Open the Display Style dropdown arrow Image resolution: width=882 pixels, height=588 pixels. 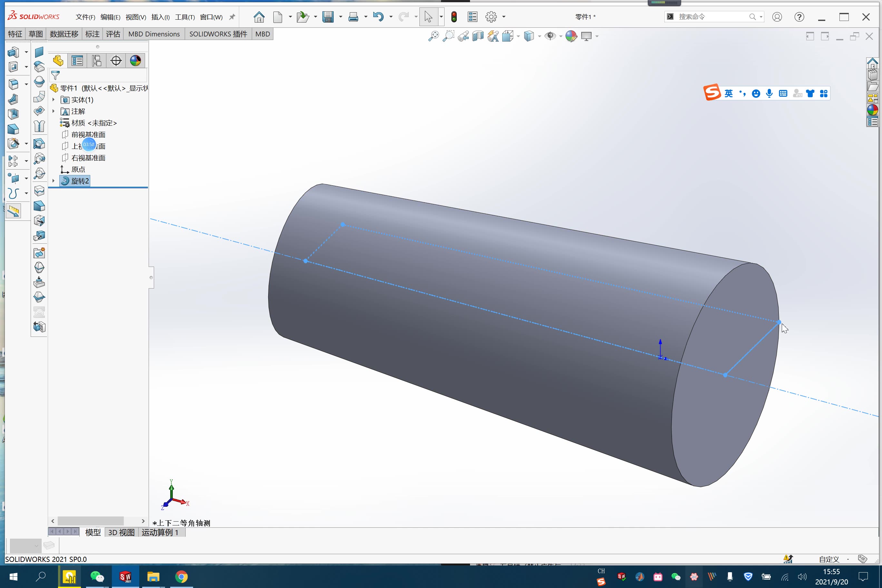click(539, 36)
